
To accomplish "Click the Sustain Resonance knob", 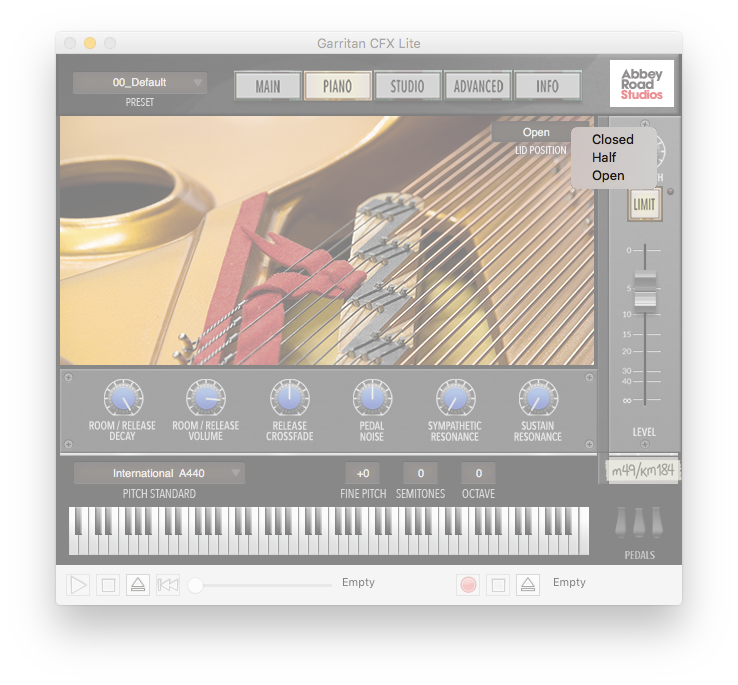I will point(538,398).
